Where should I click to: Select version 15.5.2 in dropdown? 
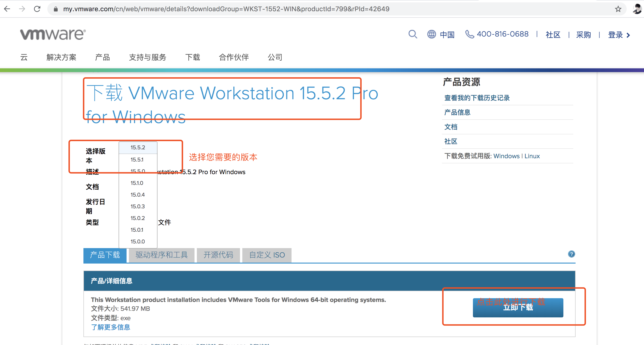tap(138, 147)
